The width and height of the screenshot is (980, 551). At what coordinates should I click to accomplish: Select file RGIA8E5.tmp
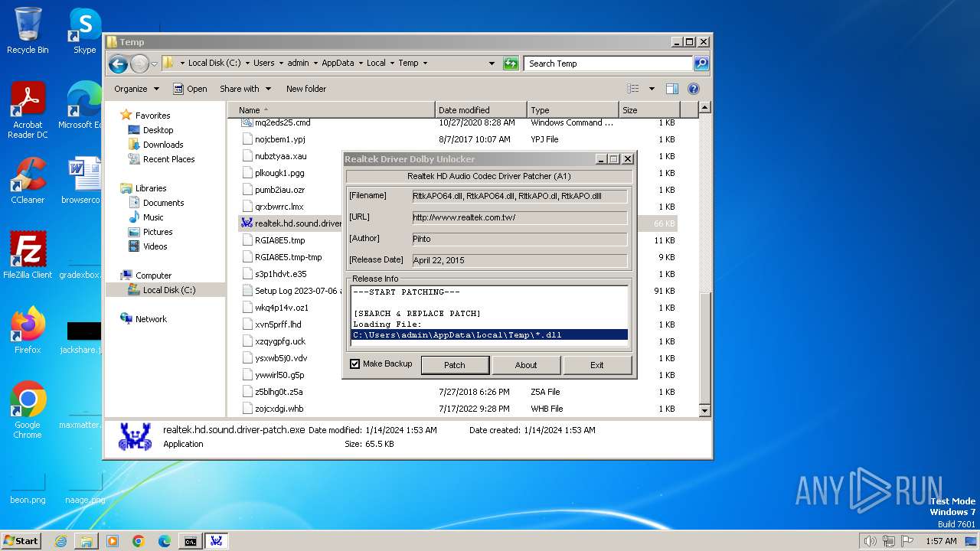coord(279,240)
